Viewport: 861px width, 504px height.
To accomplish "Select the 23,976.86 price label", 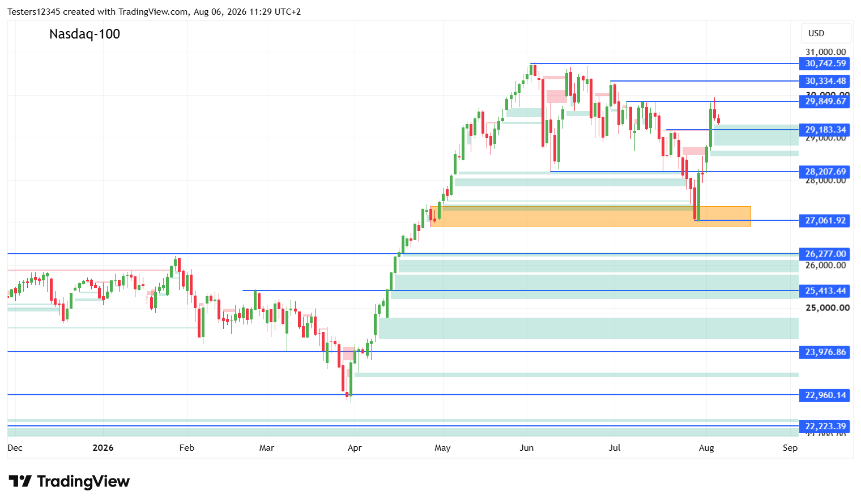I will tap(825, 352).
